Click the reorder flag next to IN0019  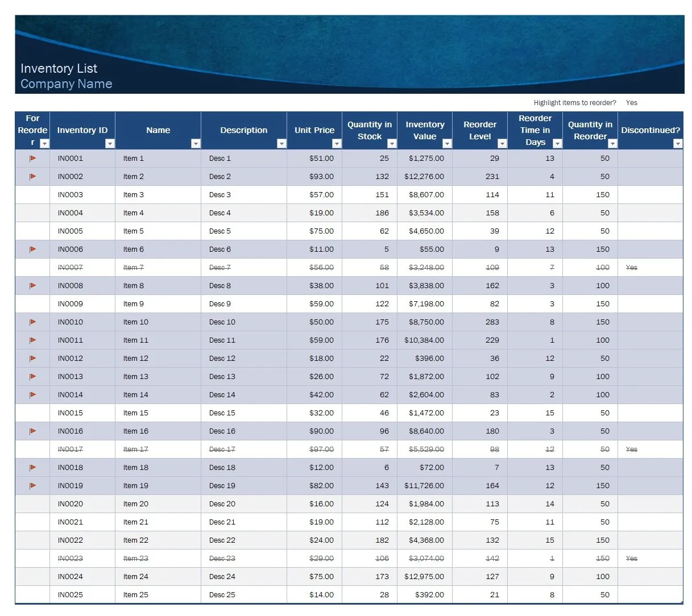(x=32, y=486)
